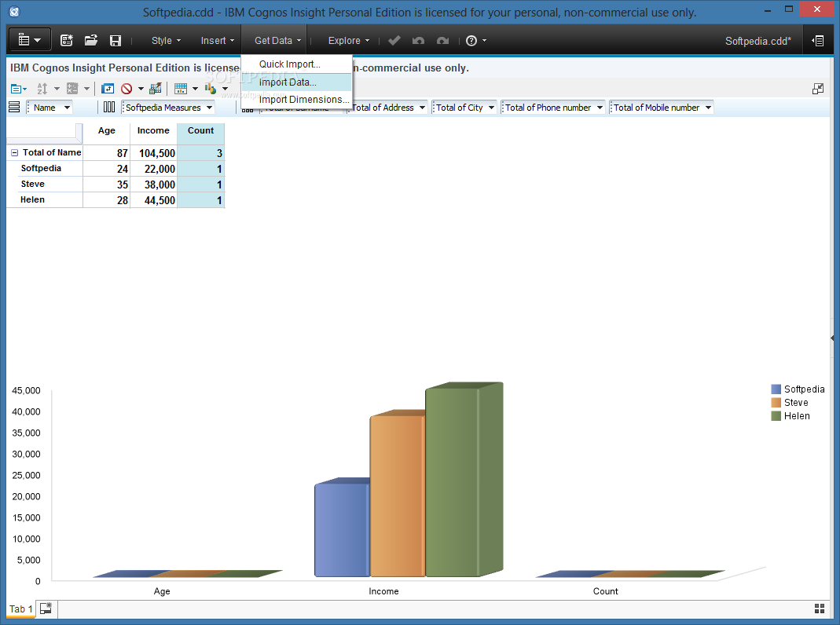Screen dimensions: 840x625
Task: Open the help menu icon
Action: pos(471,41)
